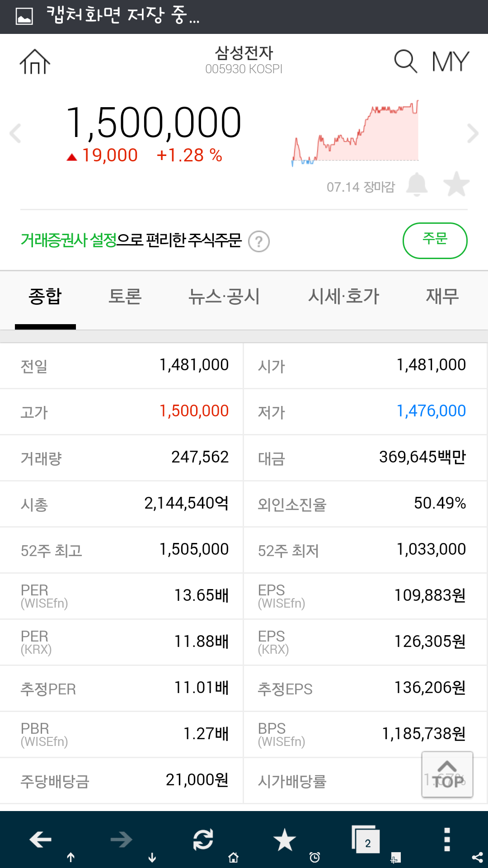
Task: Toggle the price alert bell
Action: tap(417, 184)
